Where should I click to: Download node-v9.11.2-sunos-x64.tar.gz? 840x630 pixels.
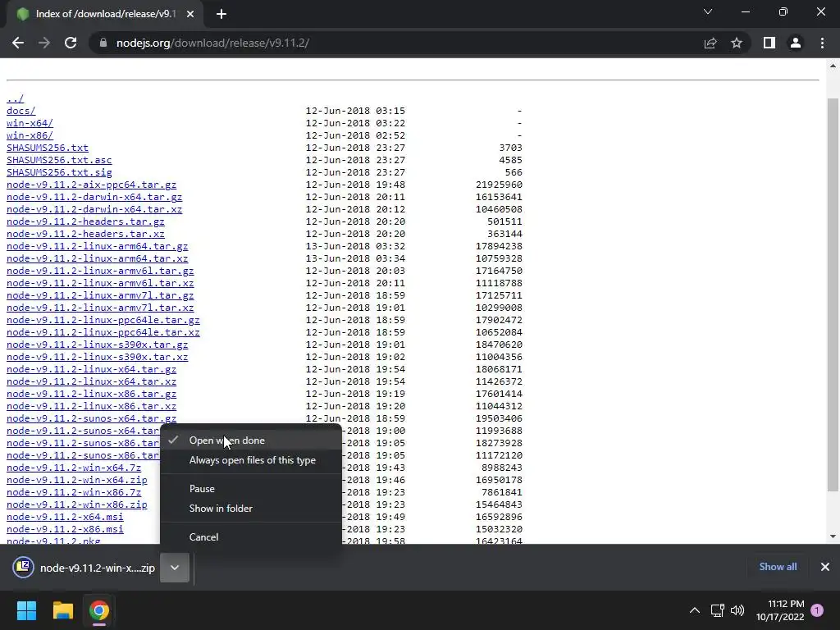tap(92, 419)
